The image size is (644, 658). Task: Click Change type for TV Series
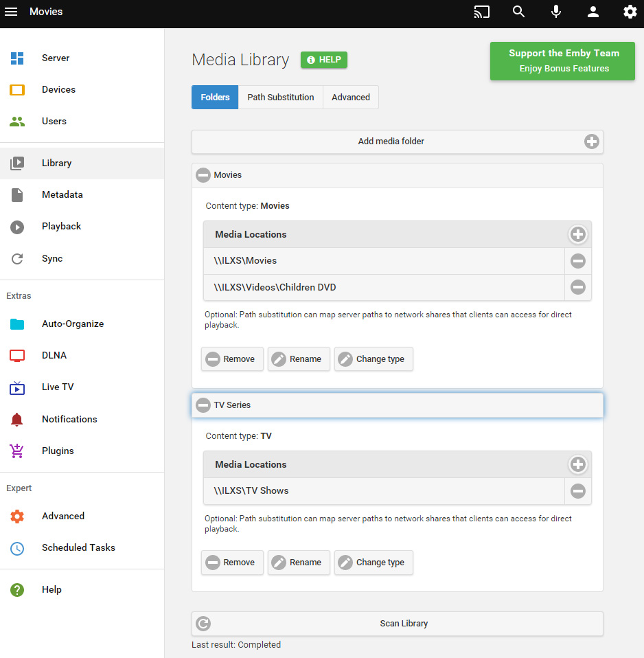pos(373,563)
